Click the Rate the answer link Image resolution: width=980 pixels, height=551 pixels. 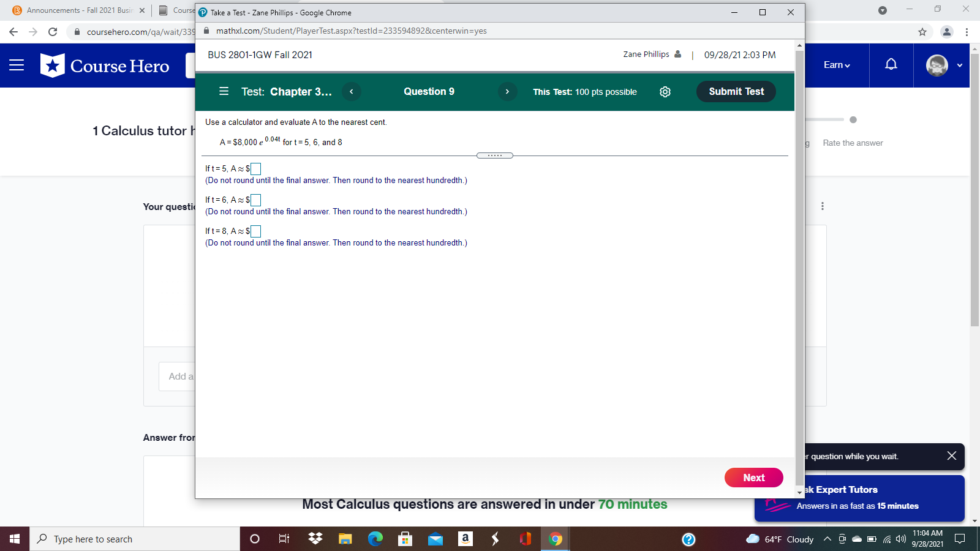853,143
